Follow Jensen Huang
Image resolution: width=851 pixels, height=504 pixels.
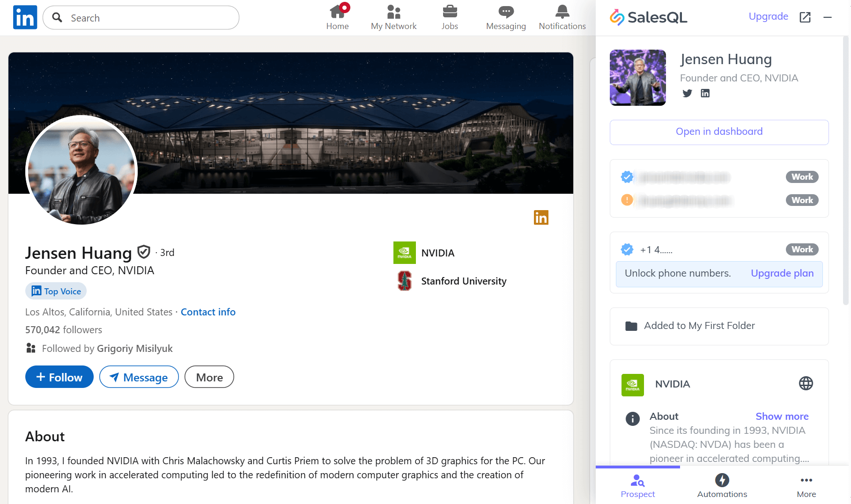[59, 377]
